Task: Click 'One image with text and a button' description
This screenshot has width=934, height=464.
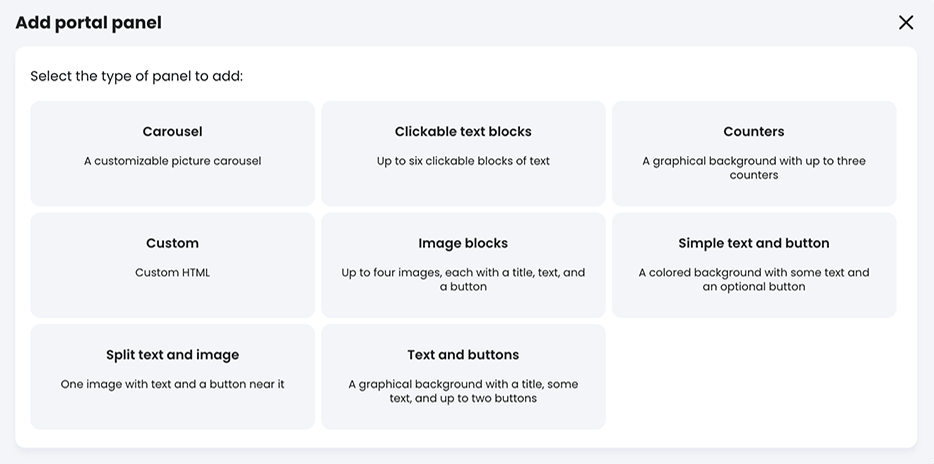Action: (x=172, y=384)
